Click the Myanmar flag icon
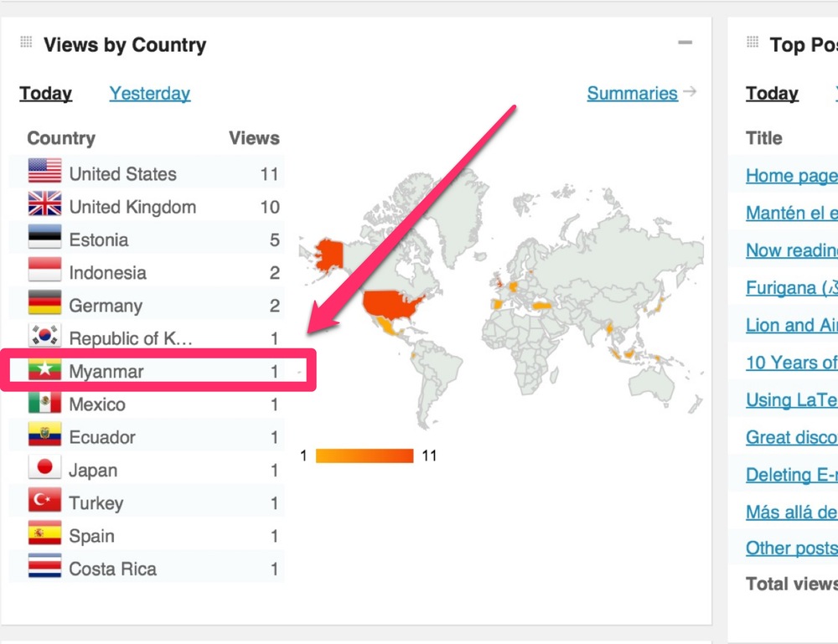 44,369
